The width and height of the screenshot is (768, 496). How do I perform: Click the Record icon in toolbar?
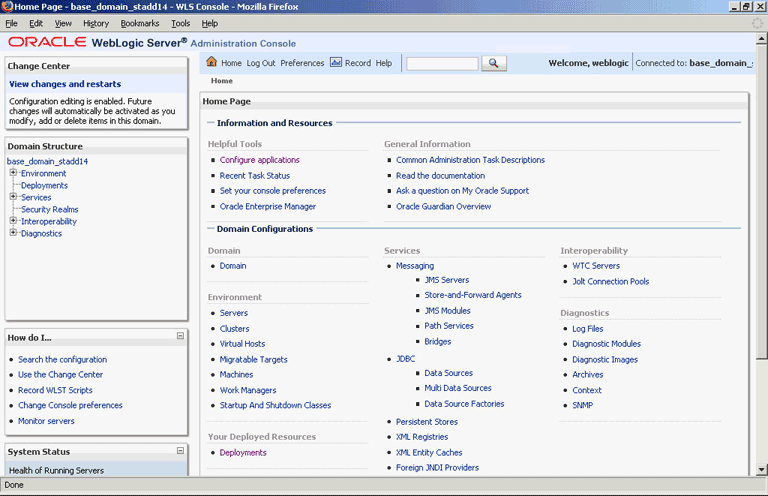(x=336, y=62)
